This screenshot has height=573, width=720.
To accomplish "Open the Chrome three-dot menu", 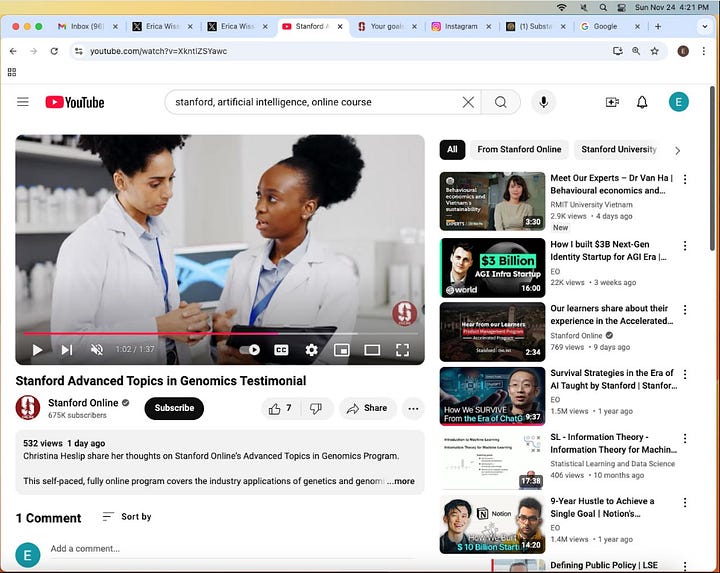I will pos(703,51).
